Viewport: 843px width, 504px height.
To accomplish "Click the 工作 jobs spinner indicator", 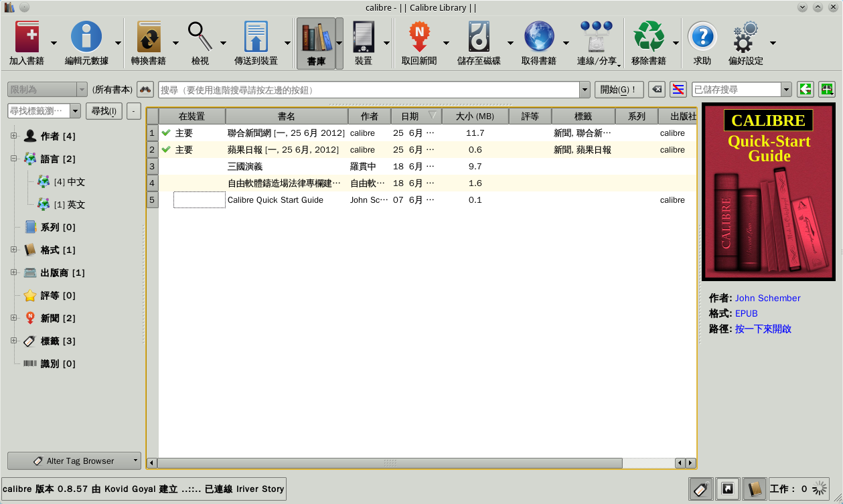I will pyautogui.click(x=820, y=489).
